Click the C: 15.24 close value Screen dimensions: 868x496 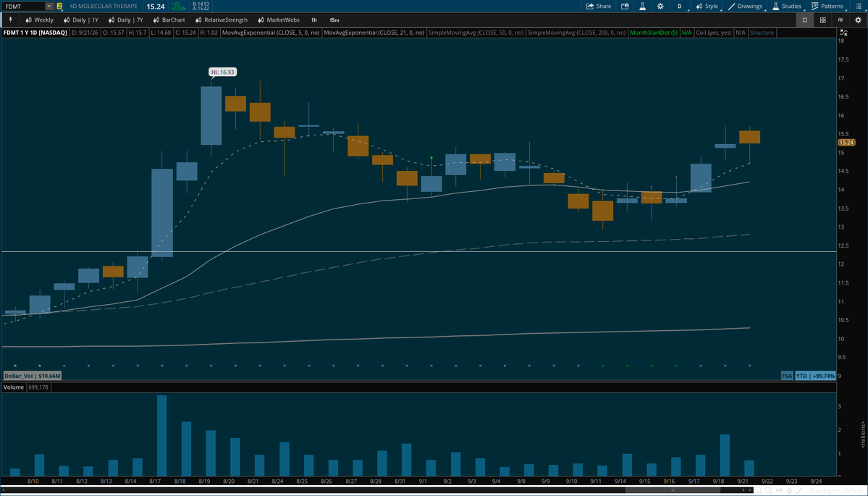185,33
